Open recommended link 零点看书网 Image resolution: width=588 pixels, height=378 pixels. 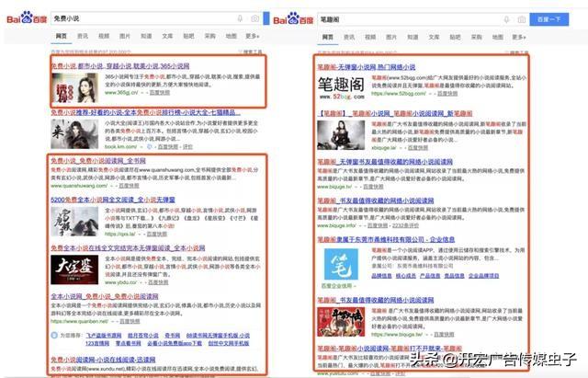tap(129, 343)
